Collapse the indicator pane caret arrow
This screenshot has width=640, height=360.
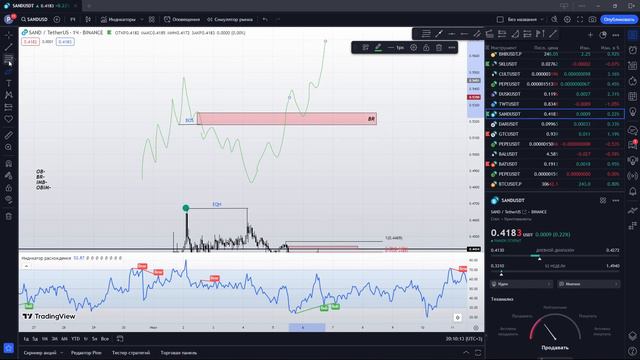[x=26, y=266]
